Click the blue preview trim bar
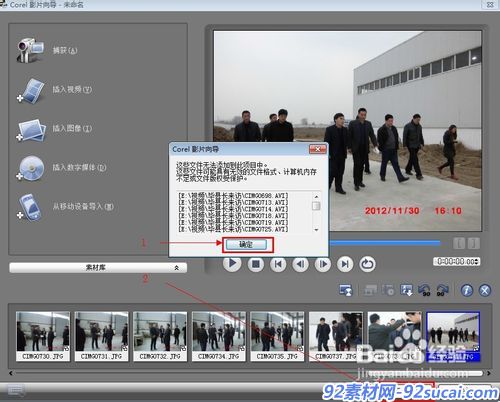 (x=385, y=243)
